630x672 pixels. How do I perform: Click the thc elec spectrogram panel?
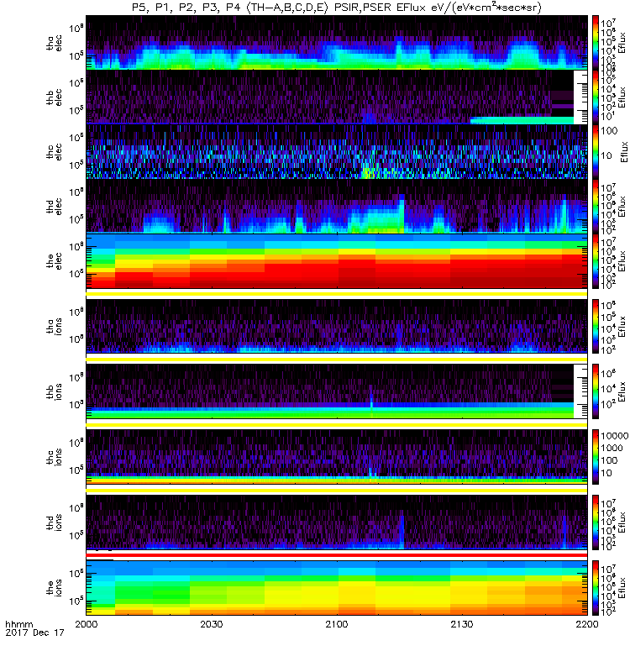click(x=337, y=151)
